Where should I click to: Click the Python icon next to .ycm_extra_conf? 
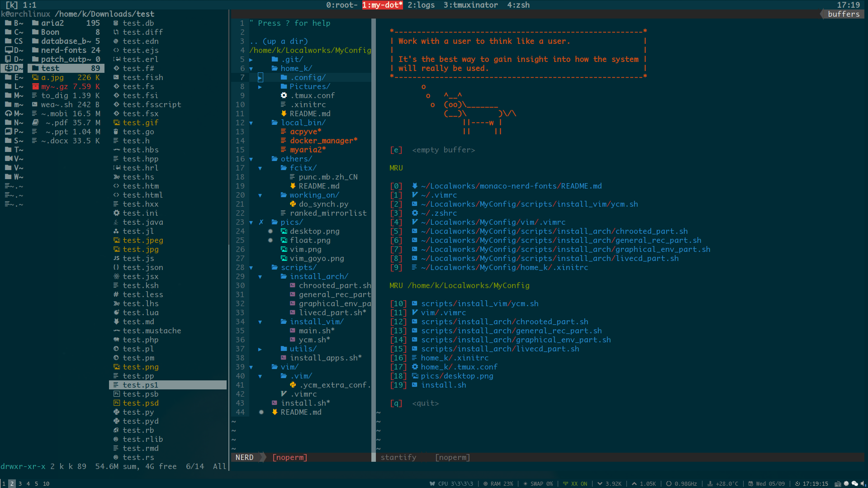click(x=293, y=385)
